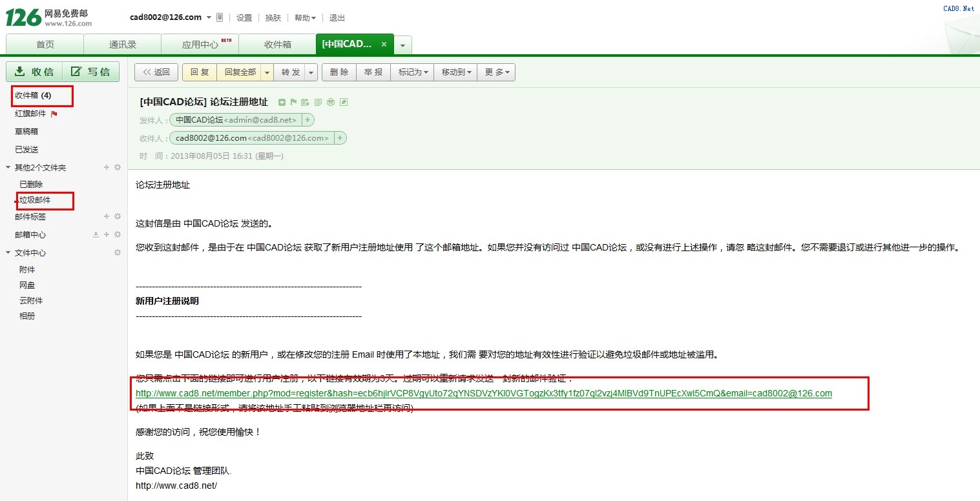Open the gear settings for 文件中心
Image resolution: width=980 pixels, height=501 pixels.
coord(118,252)
